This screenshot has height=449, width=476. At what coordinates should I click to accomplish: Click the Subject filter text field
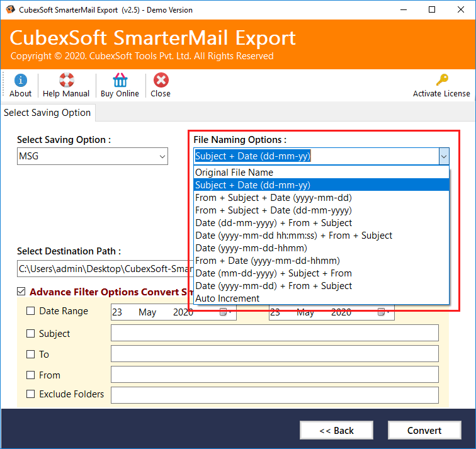275,332
